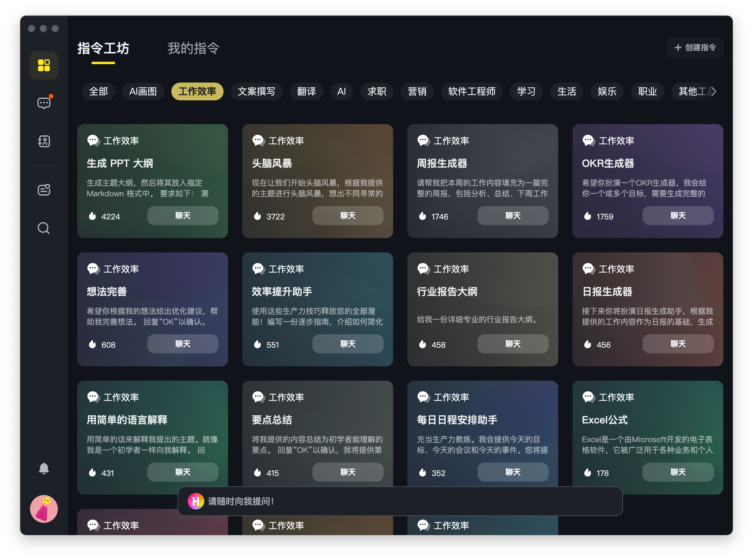Viewport: 753px width, 560px height.
Task: Filter by AI画图 category chip
Action: [x=143, y=91]
